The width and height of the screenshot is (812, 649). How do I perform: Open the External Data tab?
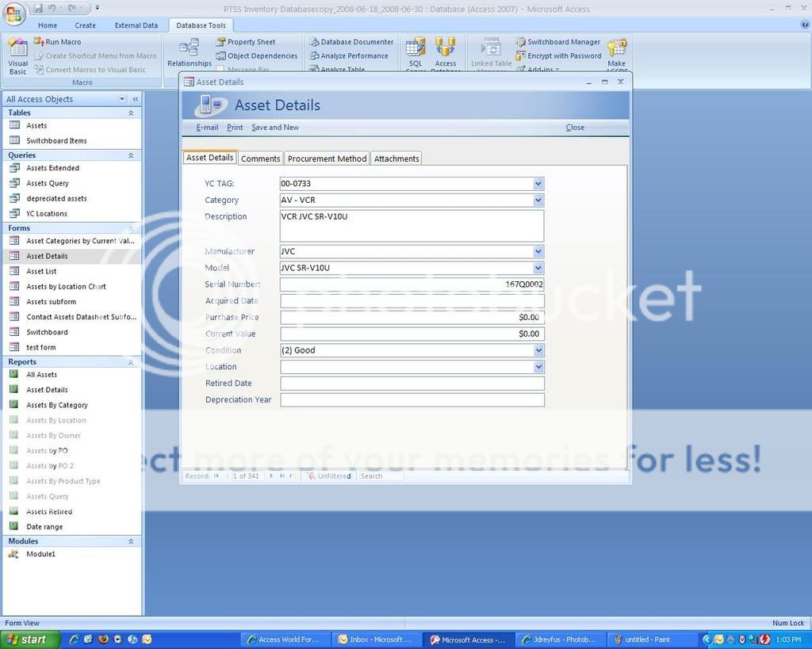coord(136,25)
